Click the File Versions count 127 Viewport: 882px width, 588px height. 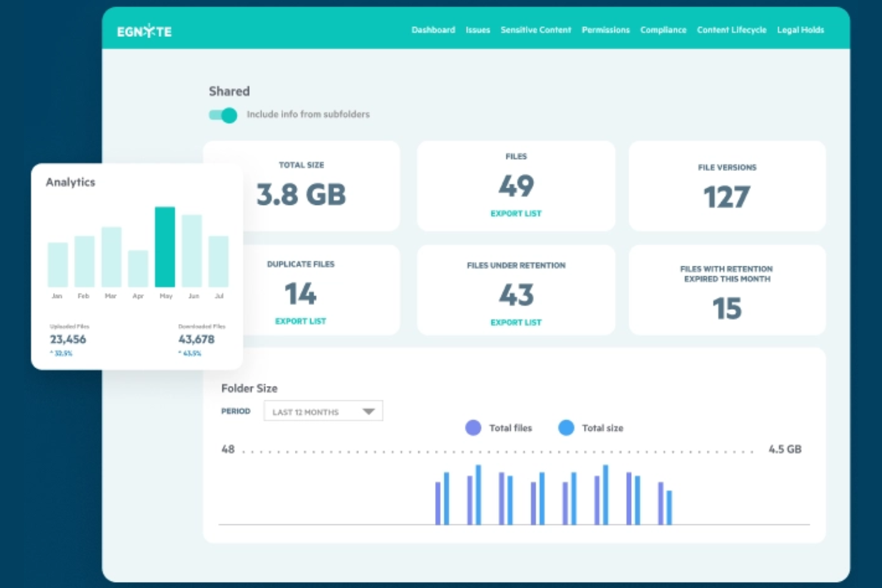coord(726,197)
